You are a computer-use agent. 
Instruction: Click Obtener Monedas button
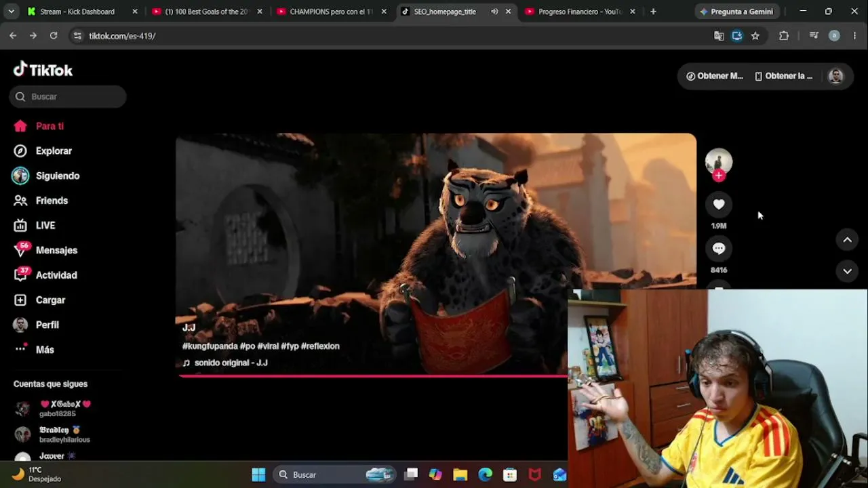click(x=715, y=76)
